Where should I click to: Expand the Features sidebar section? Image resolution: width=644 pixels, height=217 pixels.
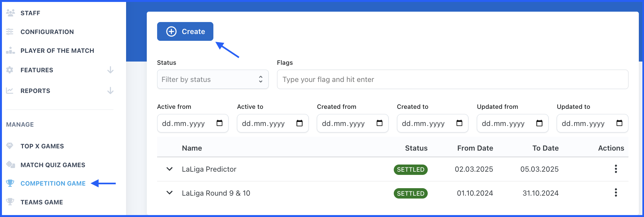point(110,70)
